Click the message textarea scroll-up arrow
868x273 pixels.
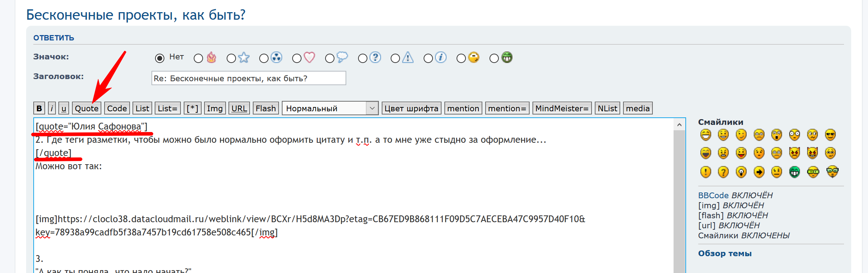[x=679, y=125]
